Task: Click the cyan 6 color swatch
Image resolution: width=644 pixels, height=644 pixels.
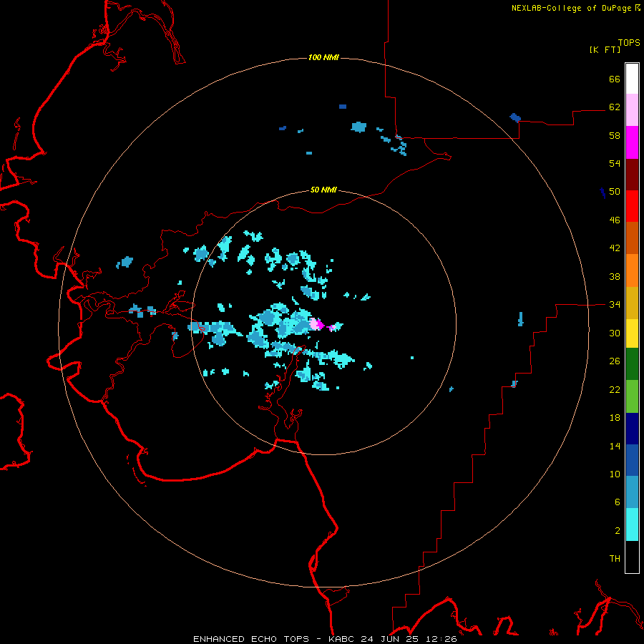Action: pyautogui.click(x=632, y=525)
